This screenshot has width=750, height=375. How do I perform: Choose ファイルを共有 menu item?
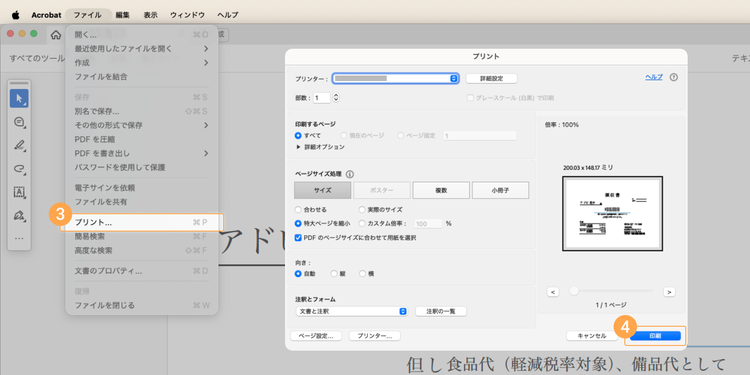point(142,202)
